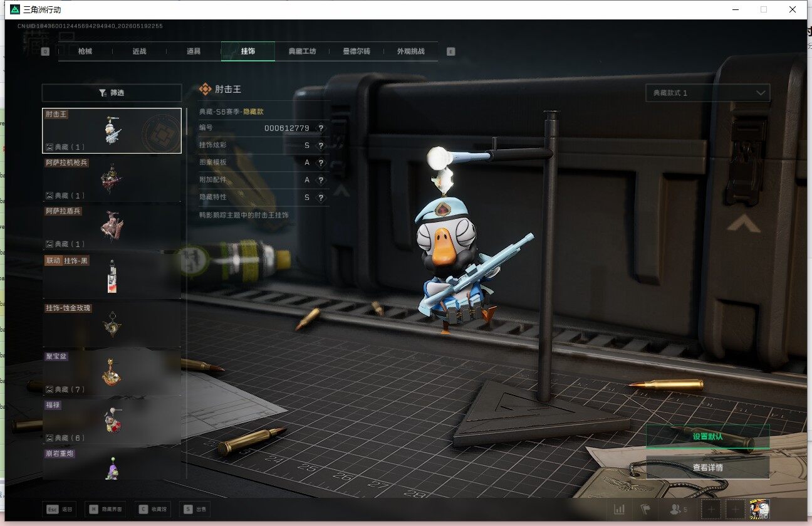Close the 三角洲行动 window
This screenshot has width=812, height=526.
793,9
